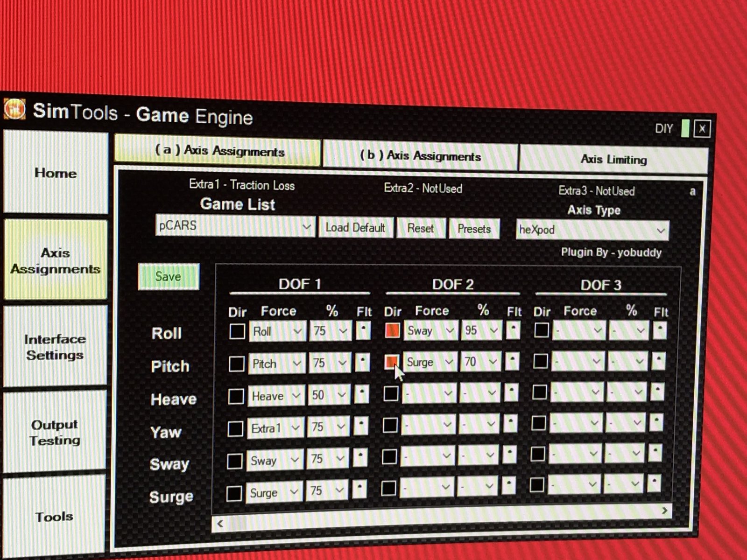Click DOF 3 Flt button in Roll row
This screenshot has width=747, height=560.
coord(660,330)
